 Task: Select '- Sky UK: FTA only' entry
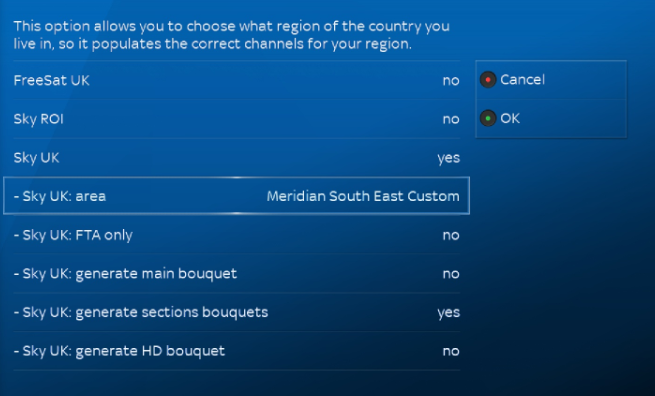236,235
